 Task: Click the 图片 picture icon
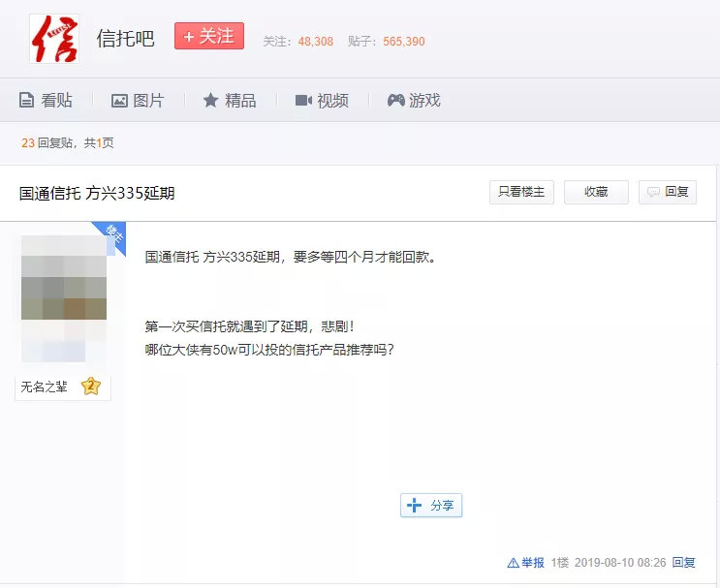tap(119, 101)
